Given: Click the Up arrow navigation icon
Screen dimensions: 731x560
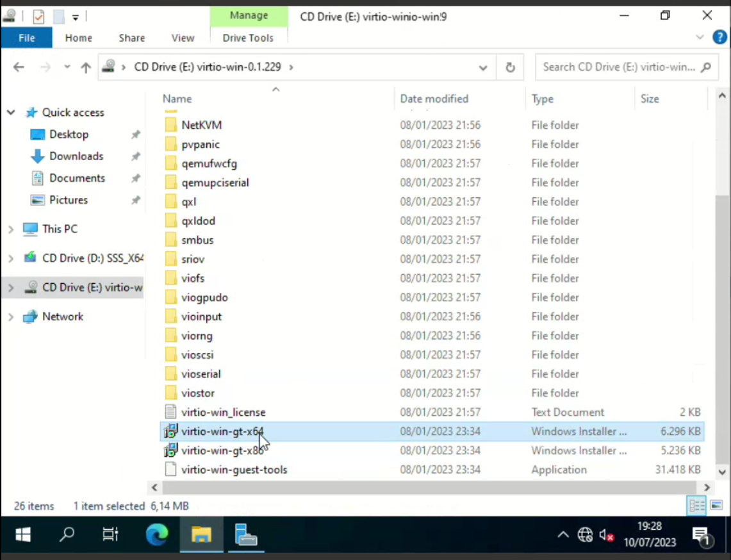Looking at the screenshot, I should click(86, 67).
